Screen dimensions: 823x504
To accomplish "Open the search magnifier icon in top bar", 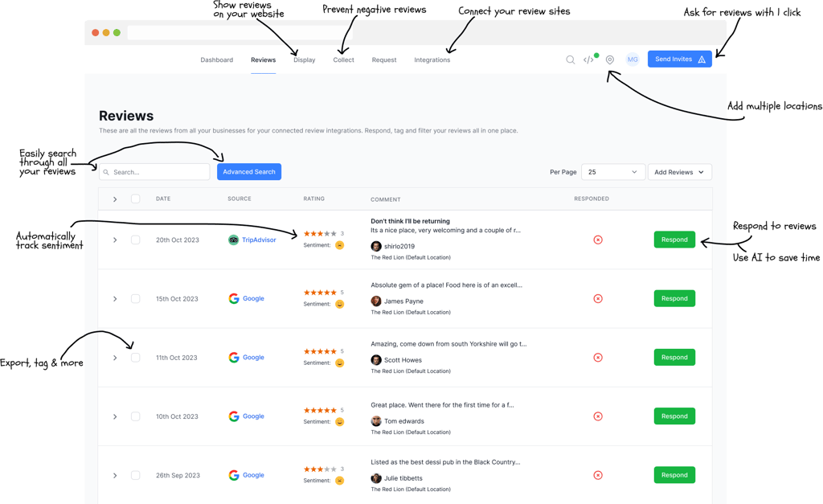I will tap(570, 59).
